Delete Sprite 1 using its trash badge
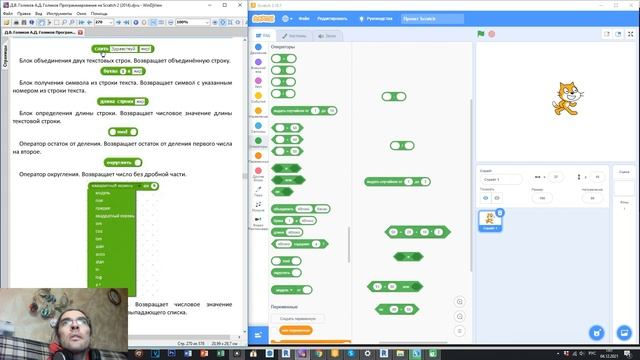 pos(500,212)
